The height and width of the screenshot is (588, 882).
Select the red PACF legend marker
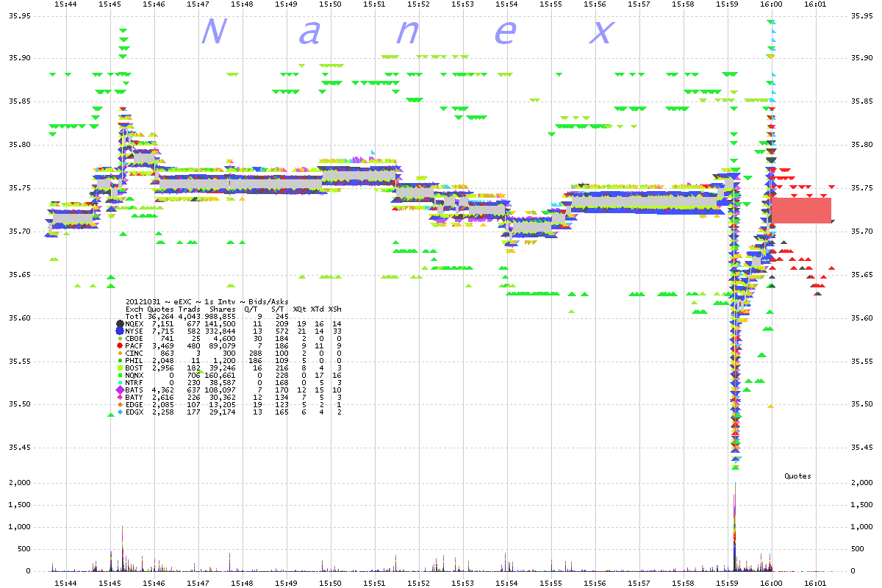120,345
